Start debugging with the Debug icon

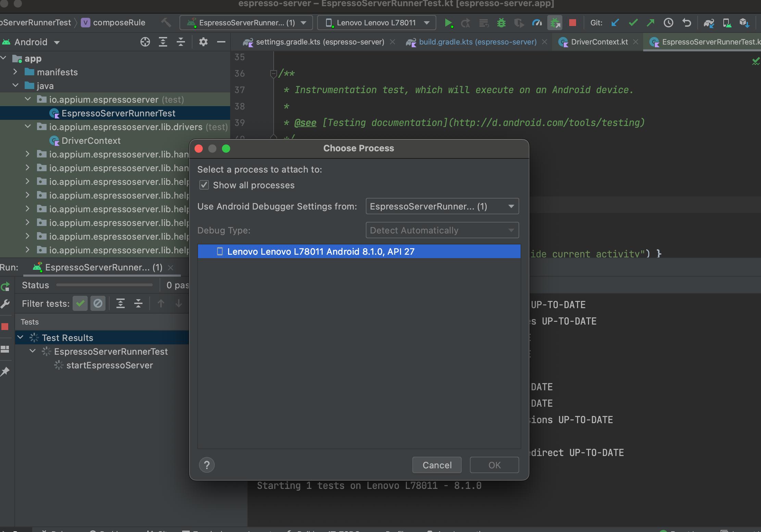coord(501,23)
